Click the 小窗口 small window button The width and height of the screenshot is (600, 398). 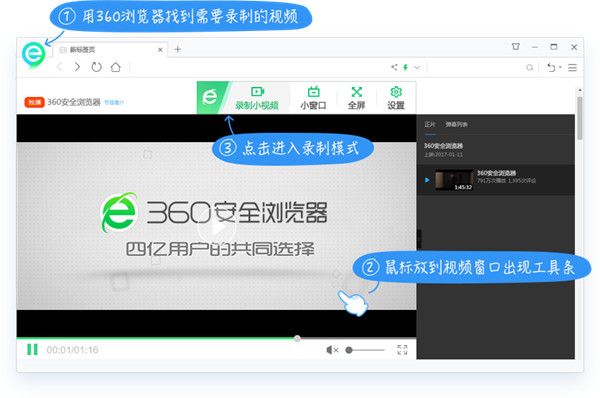click(x=313, y=98)
